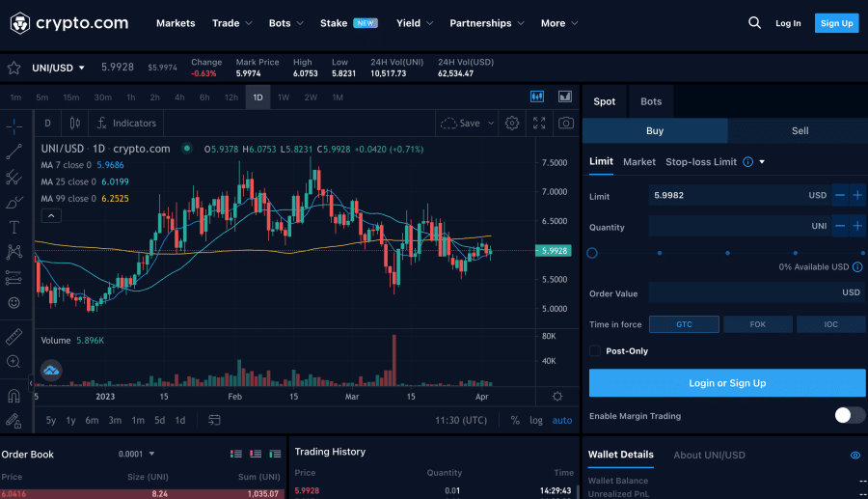
Task: Select FOK time in force
Action: (x=758, y=324)
